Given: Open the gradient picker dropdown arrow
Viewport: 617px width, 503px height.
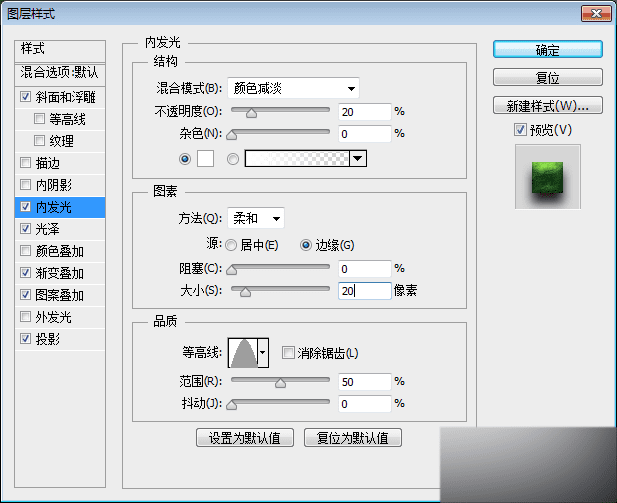Looking at the screenshot, I should click(358, 159).
